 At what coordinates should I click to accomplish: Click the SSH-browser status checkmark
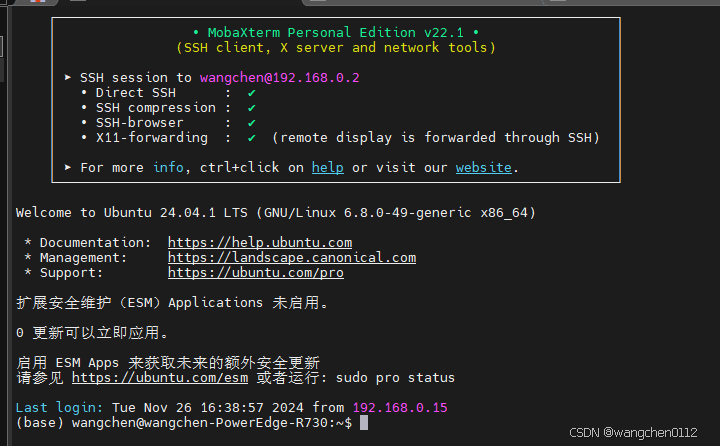(251, 123)
